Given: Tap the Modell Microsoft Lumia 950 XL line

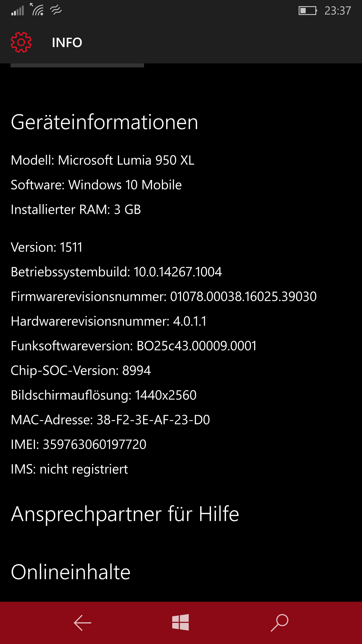Looking at the screenshot, I should click(x=103, y=160).
